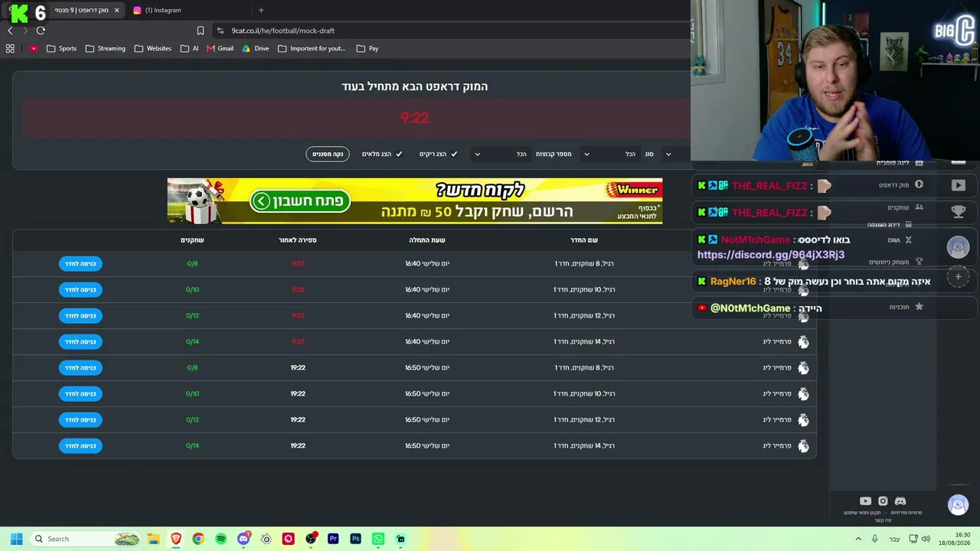The height and width of the screenshot is (551, 980).
Task: Click the dashed plus circle in sidebar
Action: pyautogui.click(x=958, y=276)
